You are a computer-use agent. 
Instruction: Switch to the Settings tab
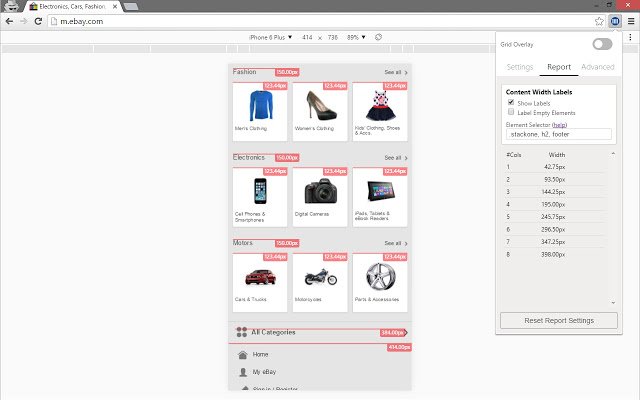520,67
